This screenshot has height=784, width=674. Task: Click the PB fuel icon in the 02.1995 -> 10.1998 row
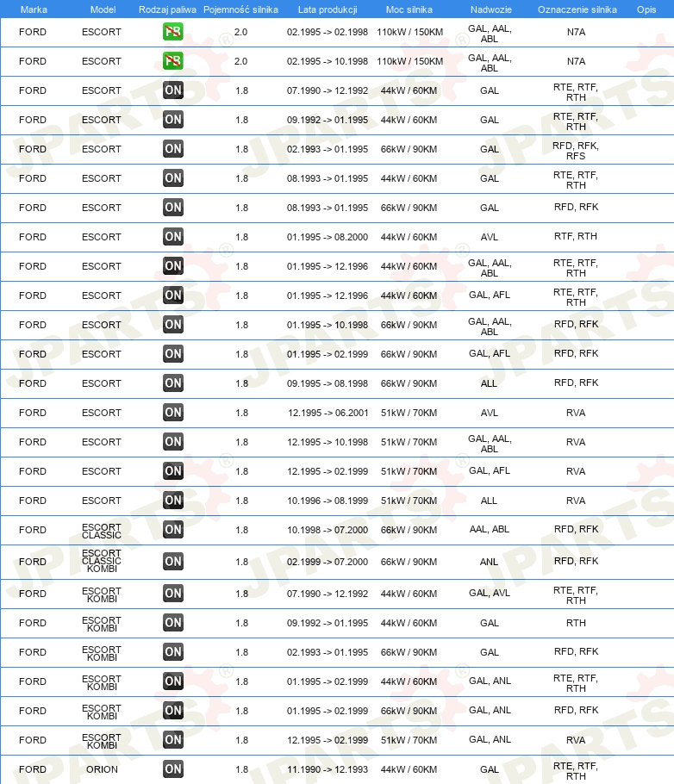173,61
